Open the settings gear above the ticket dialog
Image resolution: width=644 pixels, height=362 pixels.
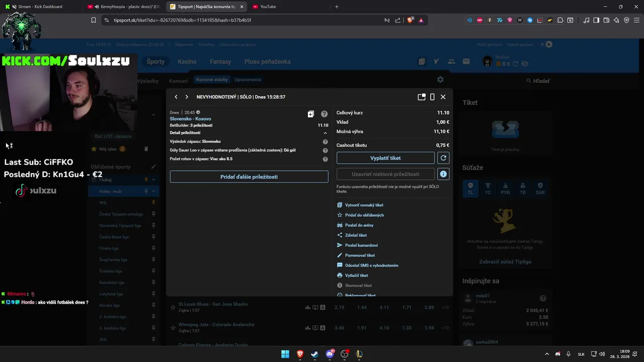[440, 79]
